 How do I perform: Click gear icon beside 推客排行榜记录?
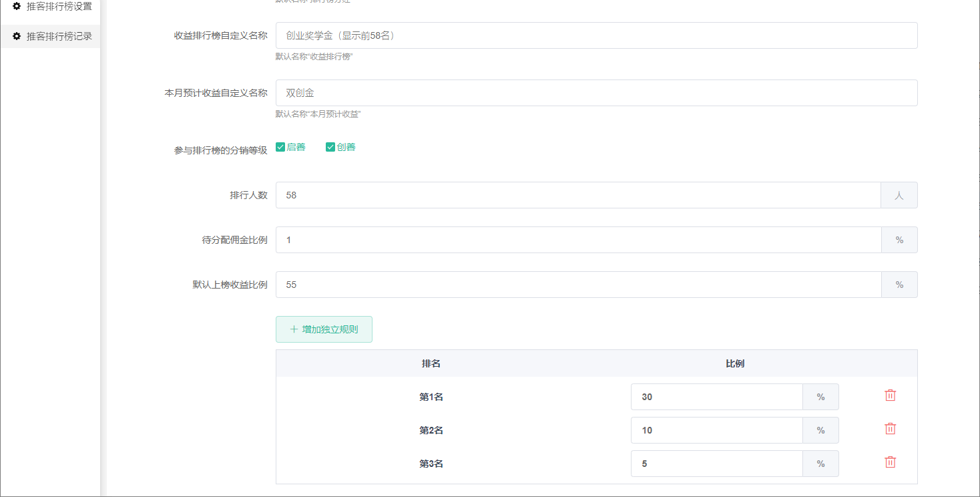pyautogui.click(x=17, y=36)
